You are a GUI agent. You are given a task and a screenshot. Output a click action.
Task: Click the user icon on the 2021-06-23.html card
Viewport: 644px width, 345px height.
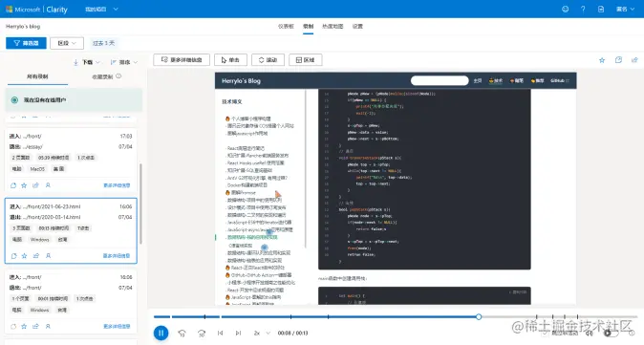[48, 255]
